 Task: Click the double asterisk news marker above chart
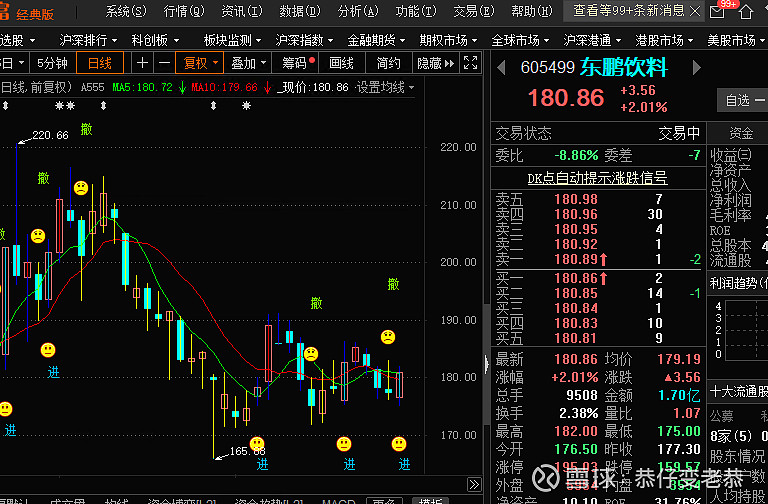tap(65, 105)
